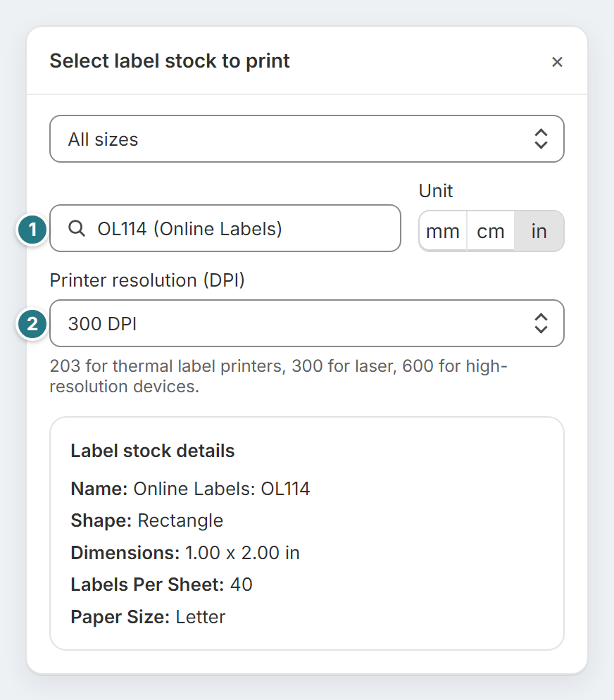Switch unit to cm
This screenshot has height=700, width=614.
pyautogui.click(x=491, y=231)
